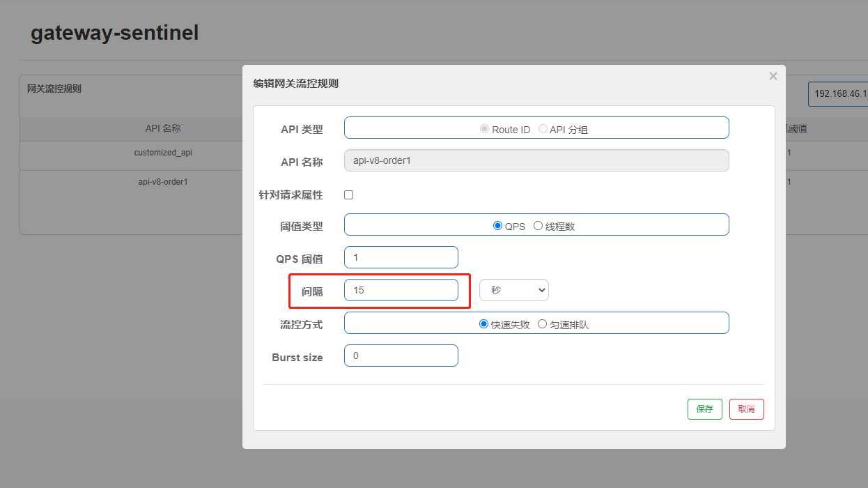Open the 秒 time unit dropdown
The width and height of the screenshot is (868, 488).
click(513, 289)
